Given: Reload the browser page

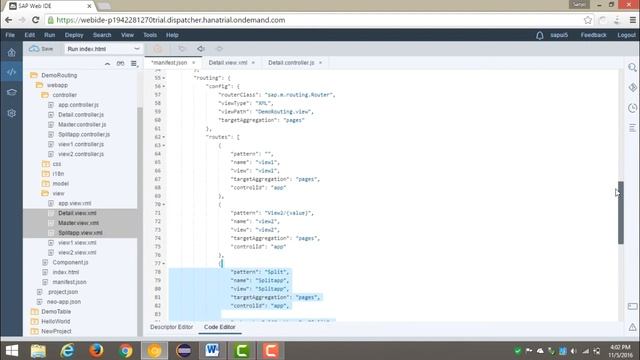Looking at the screenshot, I should point(36,20).
